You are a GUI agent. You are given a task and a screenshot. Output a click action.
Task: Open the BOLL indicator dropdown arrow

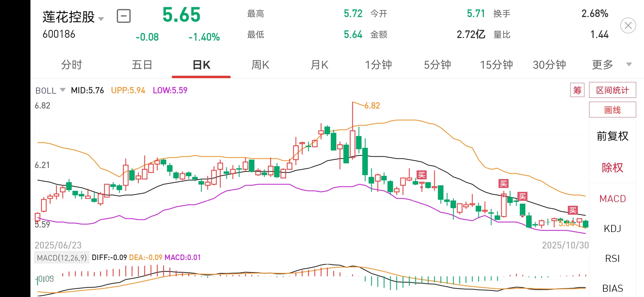click(x=62, y=90)
